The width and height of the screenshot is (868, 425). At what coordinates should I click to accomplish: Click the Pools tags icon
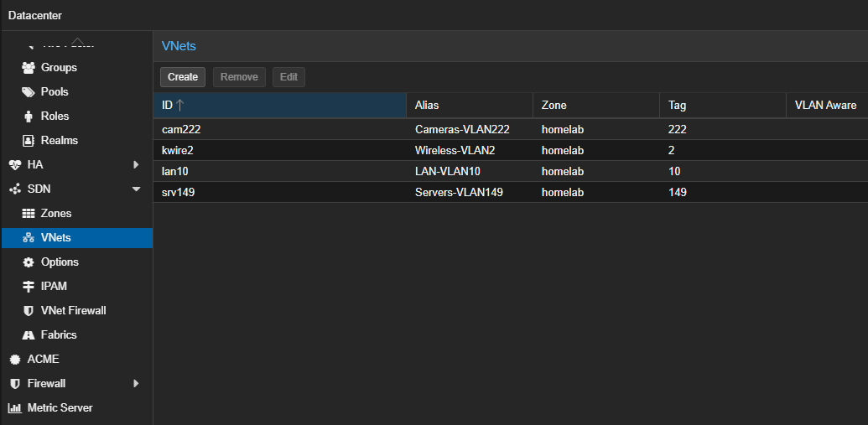tap(29, 92)
